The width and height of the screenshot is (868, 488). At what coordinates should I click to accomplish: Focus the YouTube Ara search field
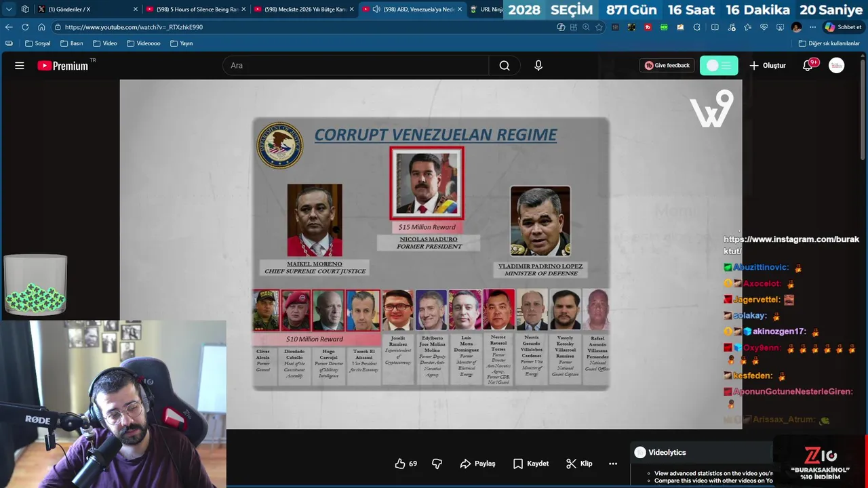point(355,66)
